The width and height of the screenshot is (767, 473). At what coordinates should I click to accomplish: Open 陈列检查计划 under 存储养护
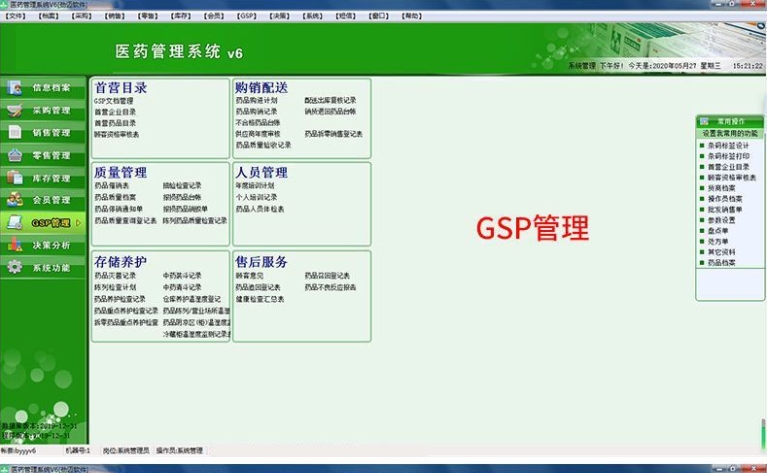(x=115, y=287)
